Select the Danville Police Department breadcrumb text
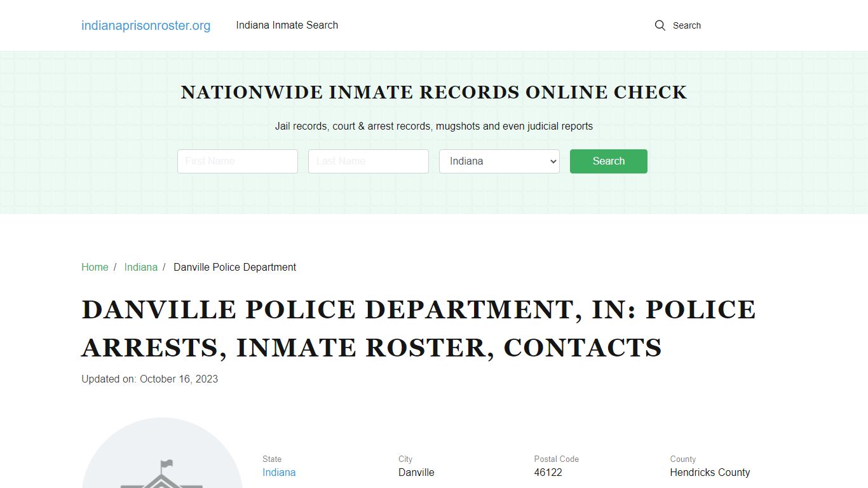 point(235,267)
